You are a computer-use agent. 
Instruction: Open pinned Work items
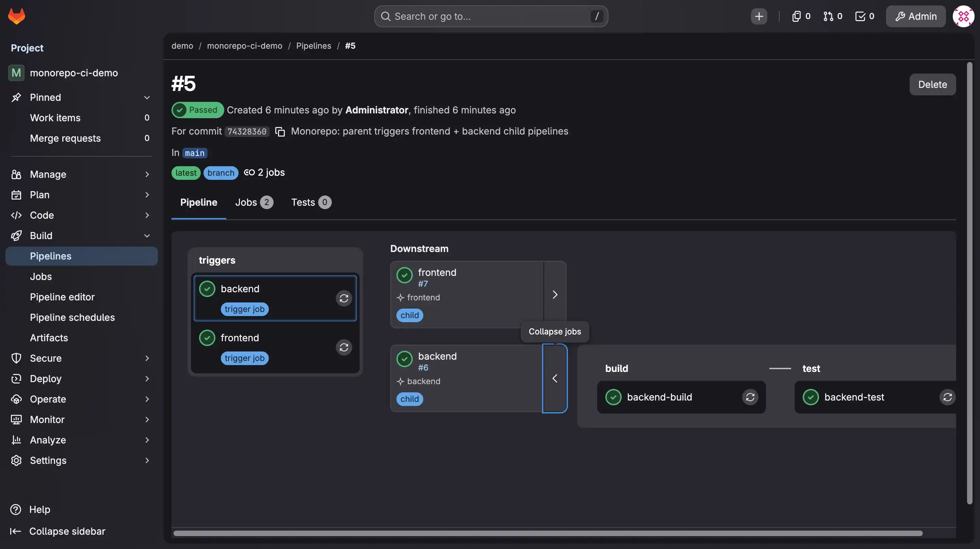(81, 118)
